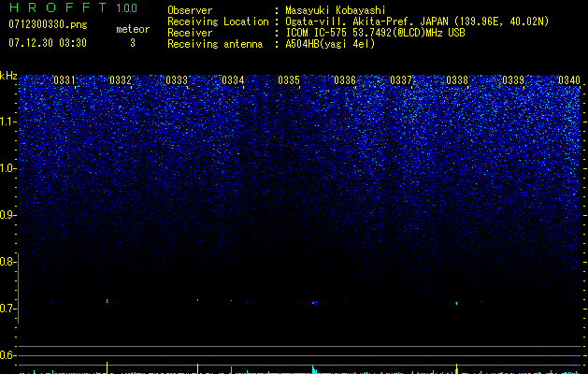Click the name Masayuki Kobayashi

pos(336,10)
